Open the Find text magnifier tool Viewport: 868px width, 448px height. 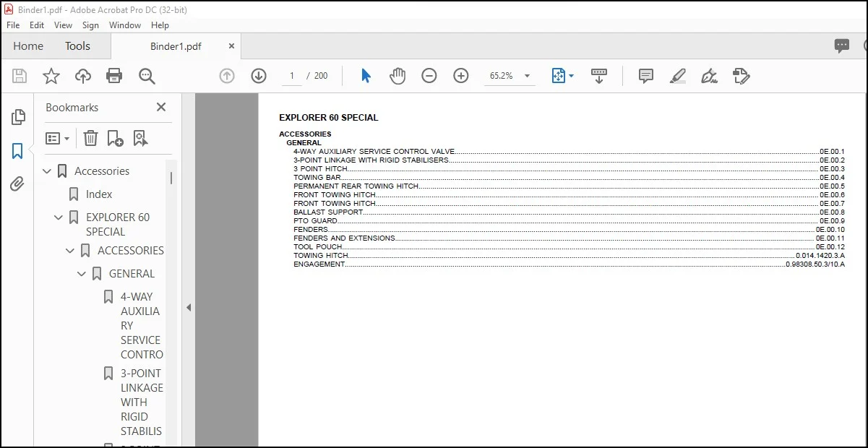click(x=147, y=76)
